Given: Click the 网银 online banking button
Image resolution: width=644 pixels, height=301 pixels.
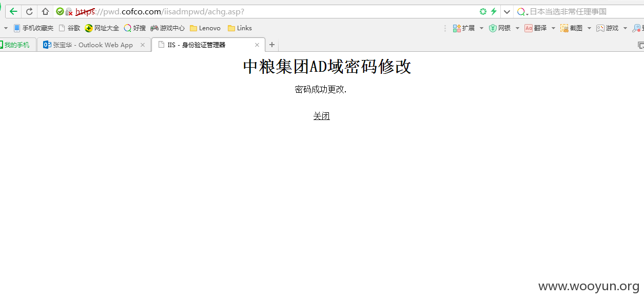Looking at the screenshot, I should click(500, 28).
